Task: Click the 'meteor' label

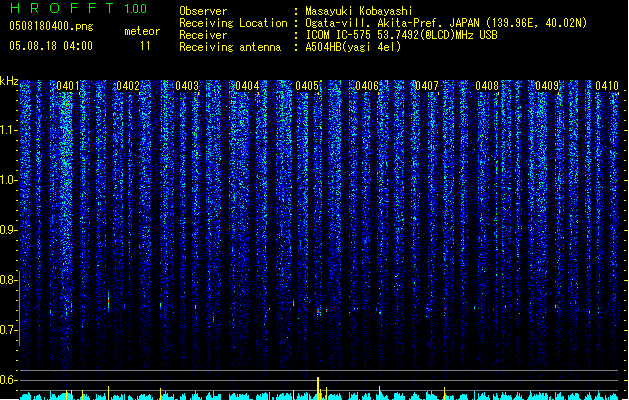Action: [142, 31]
